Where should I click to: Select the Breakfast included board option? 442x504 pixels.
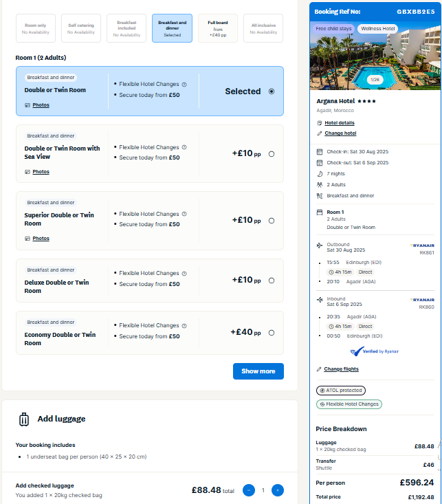pyautogui.click(x=126, y=28)
